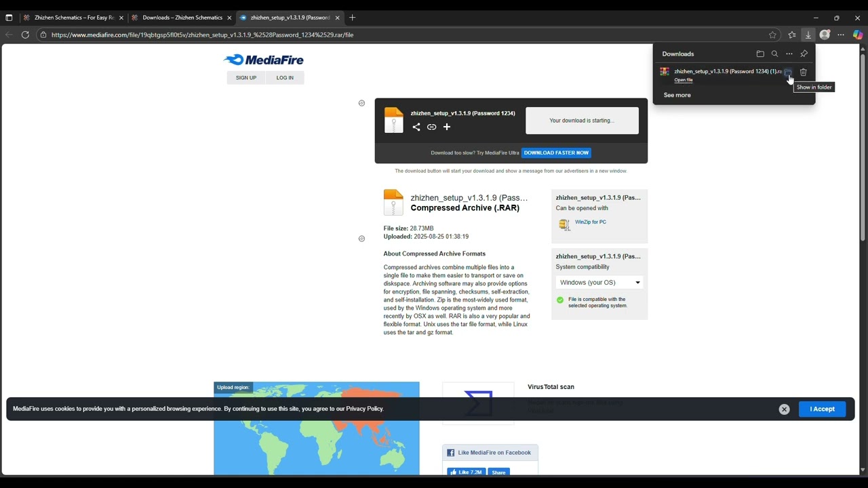Open Edge Settings and more menu
This screenshot has width=868, height=488.
pos(841,35)
